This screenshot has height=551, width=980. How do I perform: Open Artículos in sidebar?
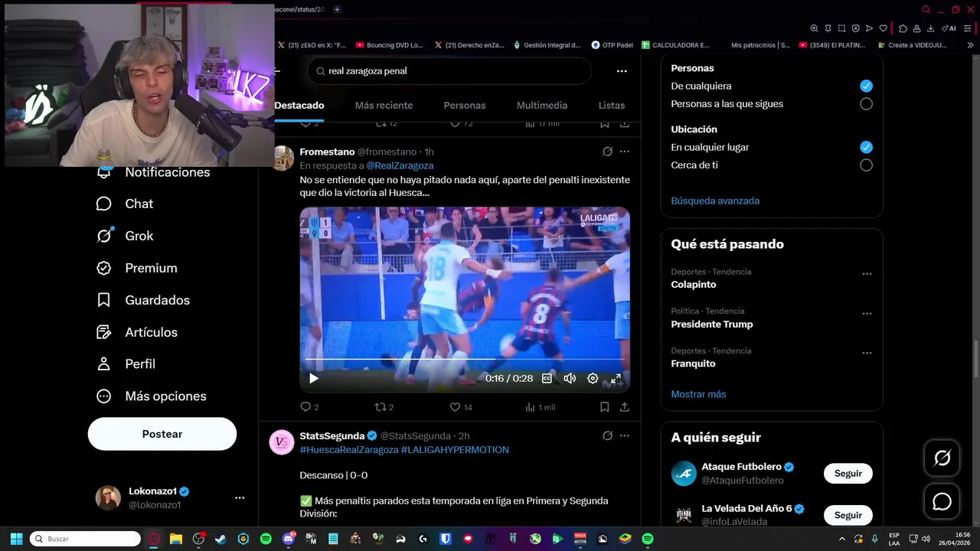click(137, 332)
